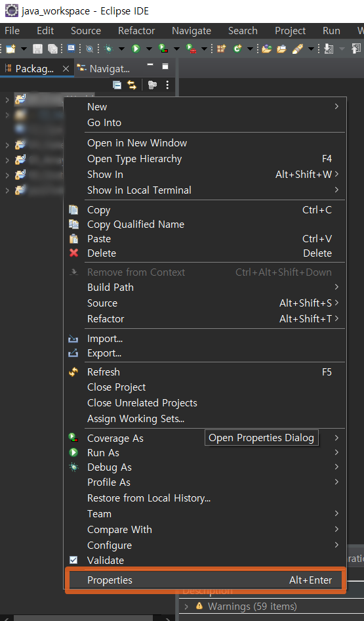Click the filter icon in Package Explorer toolbar

coord(152,85)
